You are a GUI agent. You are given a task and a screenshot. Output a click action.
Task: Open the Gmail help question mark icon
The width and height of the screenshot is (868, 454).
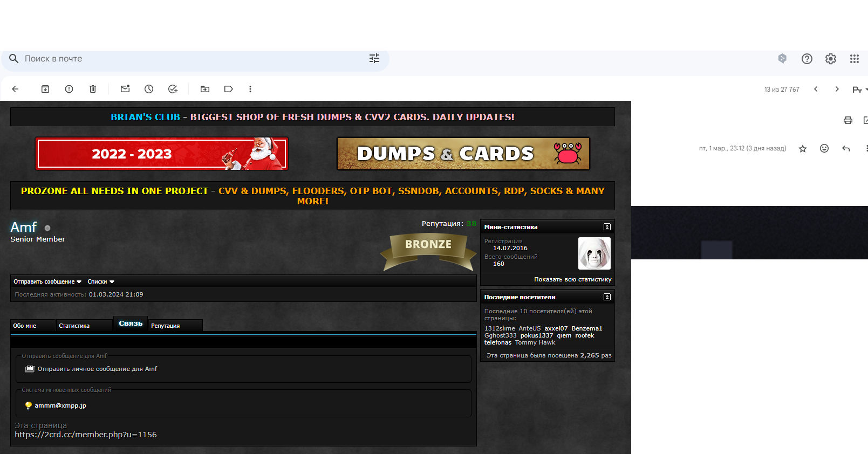coord(807,59)
